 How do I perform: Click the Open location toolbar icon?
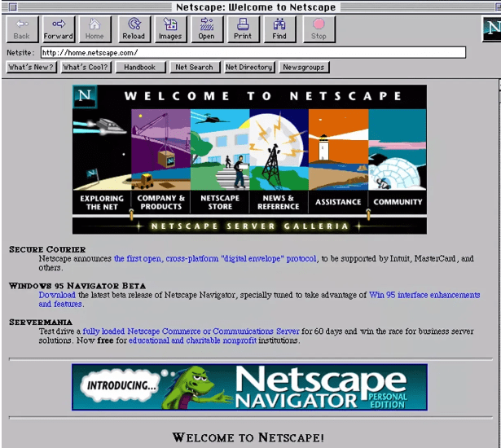206,29
